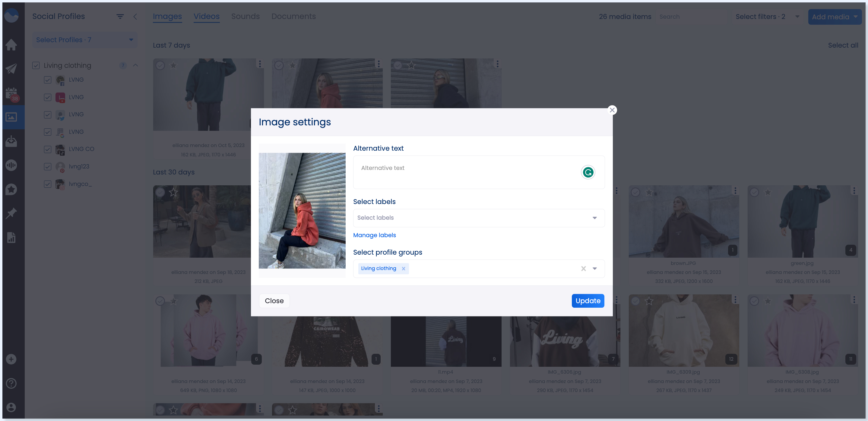Viewport: 868px width, 421px height.
Task: Toggle the lvng123 profile checkbox
Action: coord(48,167)
